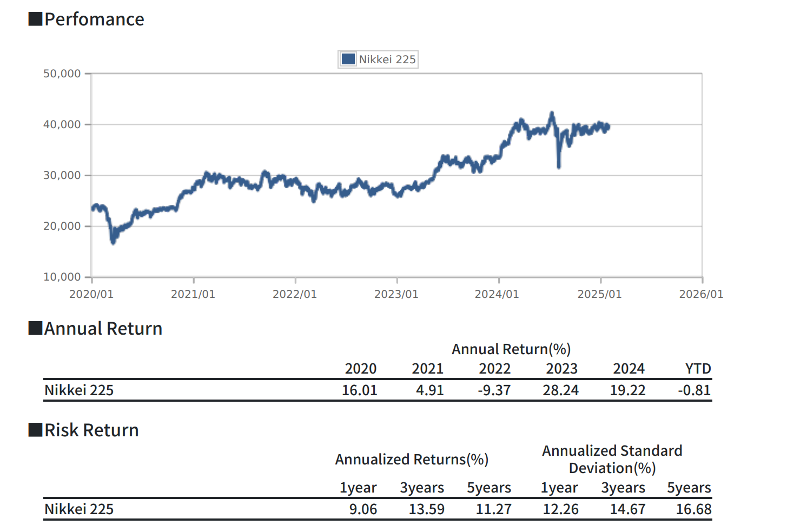Click the 2025/01 x-axis label
The width and height of the screenshot is (807, 532).
[600, 294]
